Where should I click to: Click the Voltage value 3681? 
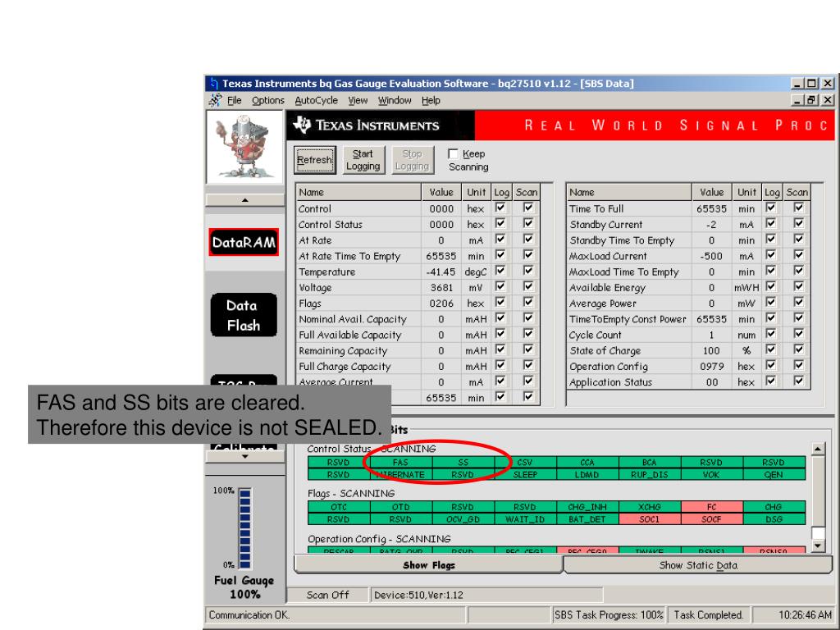pos(441,288)
